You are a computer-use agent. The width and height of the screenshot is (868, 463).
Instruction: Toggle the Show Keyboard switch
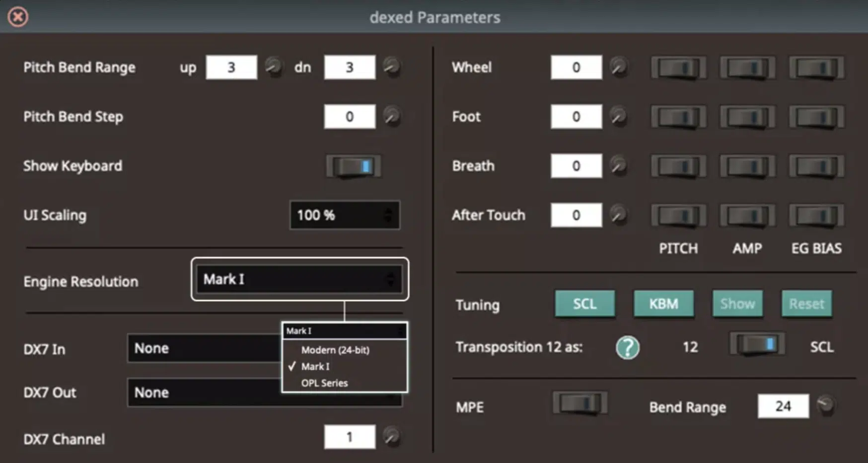pyautogui.click(x=353, y=166)
